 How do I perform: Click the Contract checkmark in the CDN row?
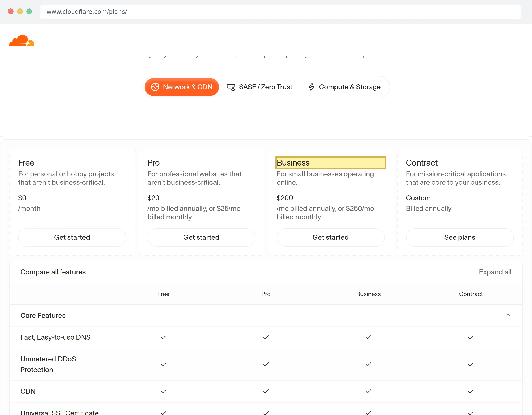click(471, 391)
